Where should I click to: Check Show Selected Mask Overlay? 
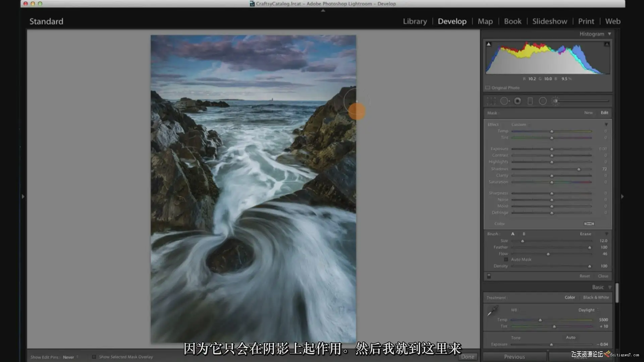[94, 357]
